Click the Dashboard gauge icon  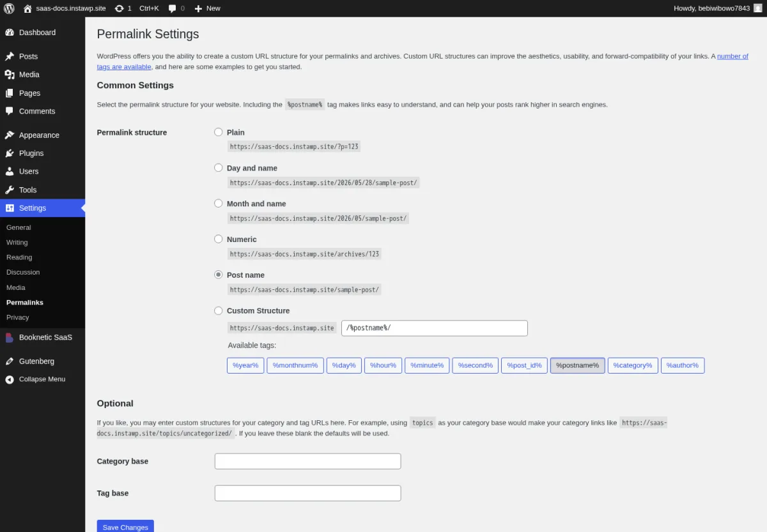10,33
